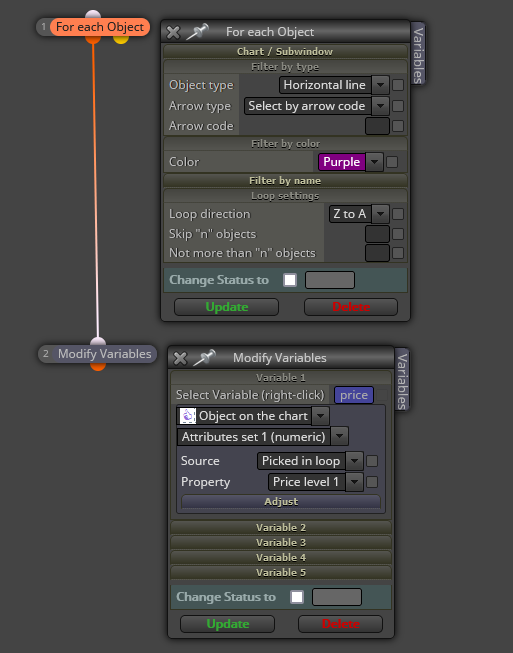The image size is (513, 653).
Task: Click Update in For each Object panel
Action: [227, 307]
